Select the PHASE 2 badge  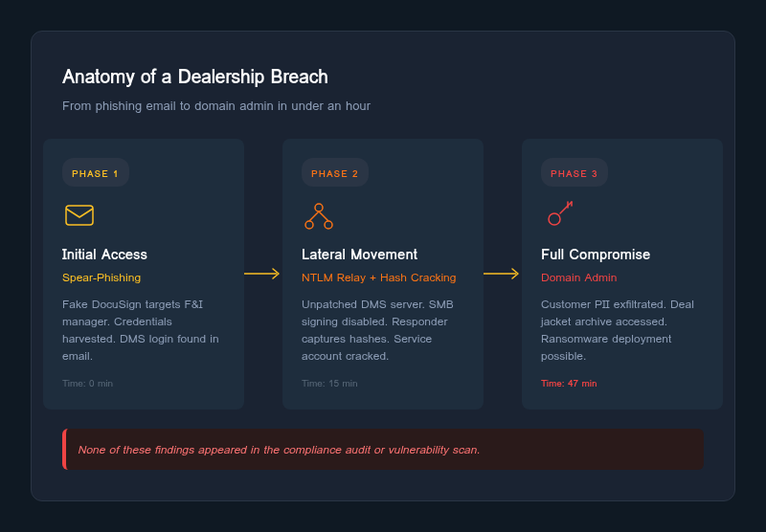(335, 173)
